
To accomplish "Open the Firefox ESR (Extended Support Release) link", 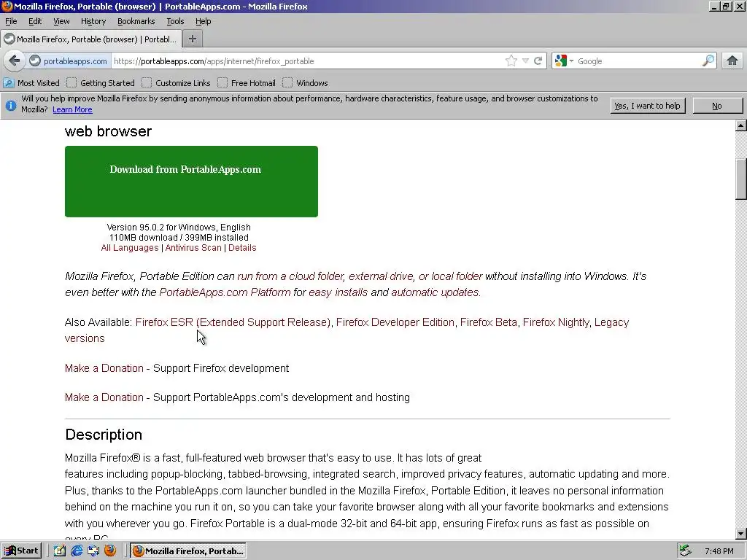I will click(x=233, y=322).
